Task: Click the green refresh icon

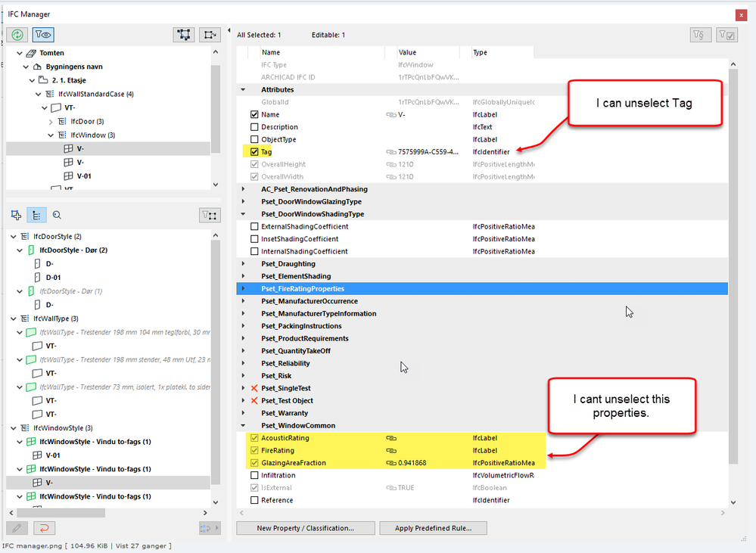Action: 17,35
